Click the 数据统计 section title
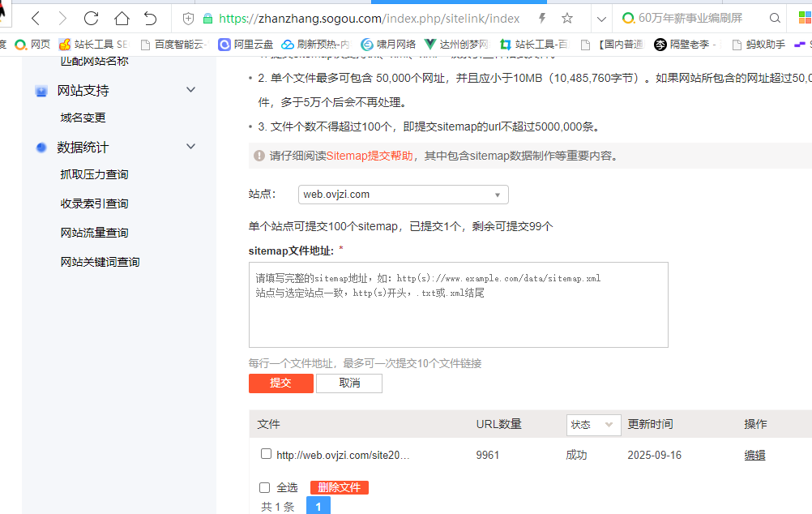812x514 pixels. click(x=83, y=148)
